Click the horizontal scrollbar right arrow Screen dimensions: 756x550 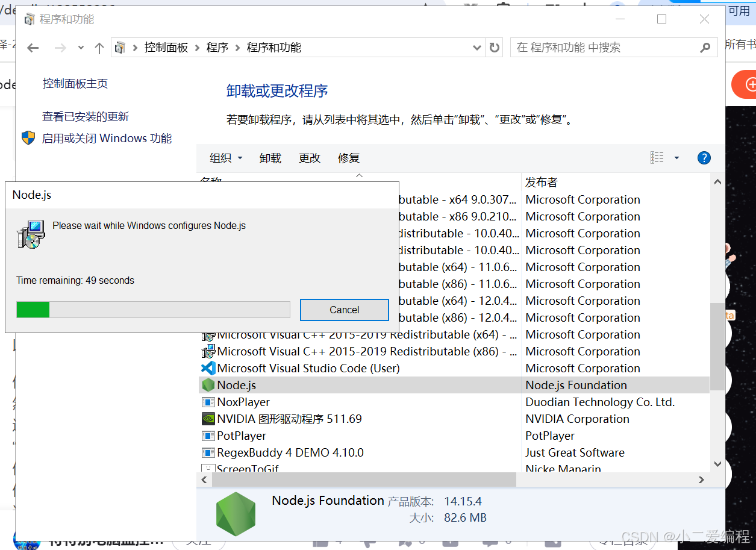point(702,480)
